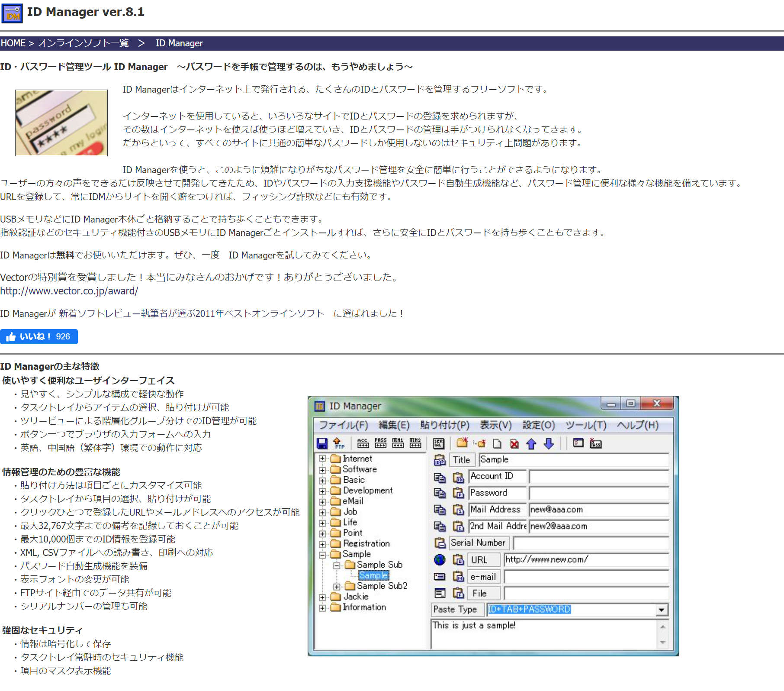
Task: Click the PASS paste toolbar icon
Action: point(380,442)
